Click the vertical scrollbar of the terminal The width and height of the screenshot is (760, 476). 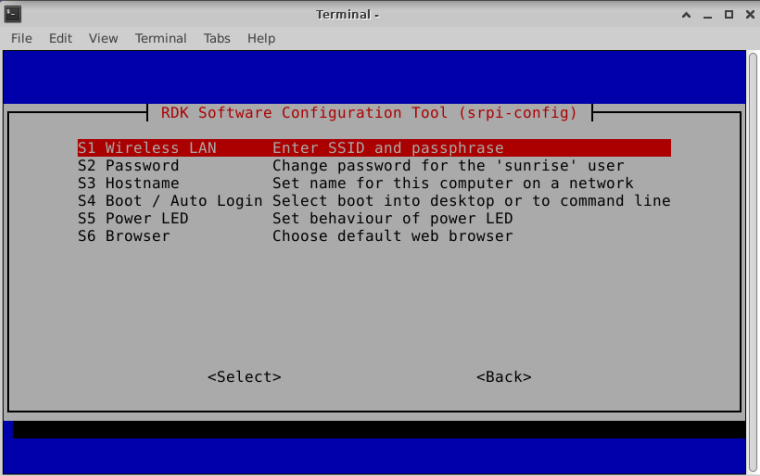[753, 262]
